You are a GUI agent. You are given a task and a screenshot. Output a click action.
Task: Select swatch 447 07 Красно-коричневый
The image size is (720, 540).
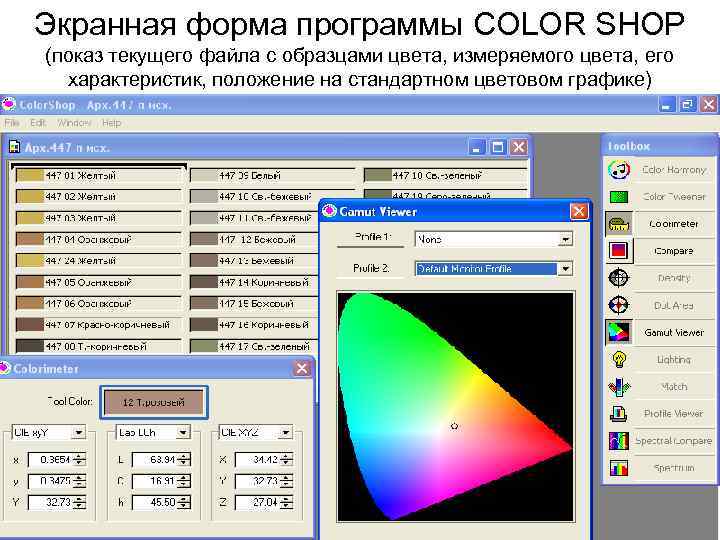[x=99, y=325]
